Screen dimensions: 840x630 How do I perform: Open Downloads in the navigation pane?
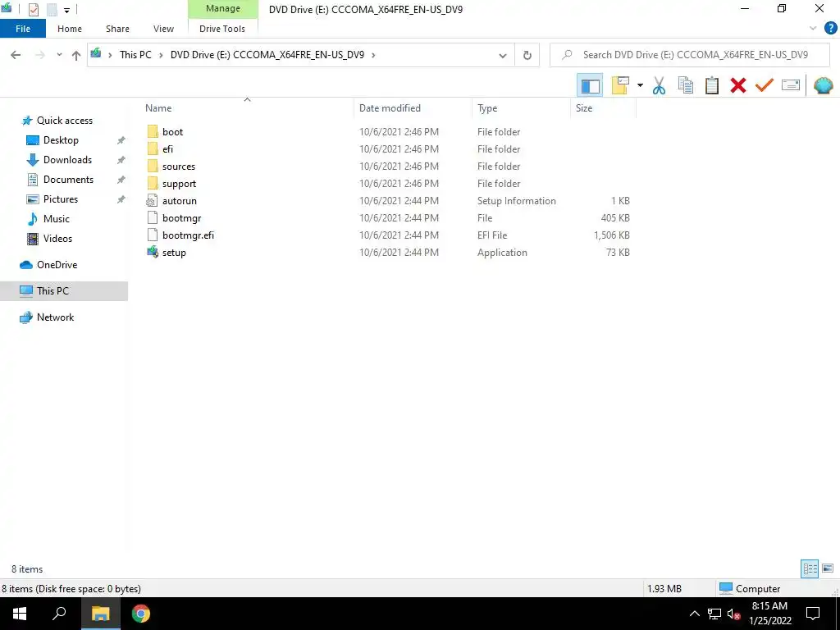[x=67, y=160]
